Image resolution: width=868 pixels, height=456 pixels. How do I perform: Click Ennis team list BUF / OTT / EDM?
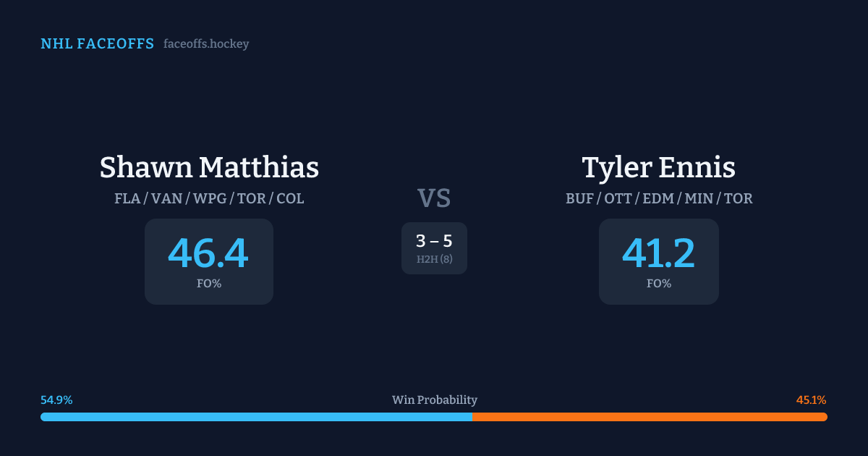(658, 198)
